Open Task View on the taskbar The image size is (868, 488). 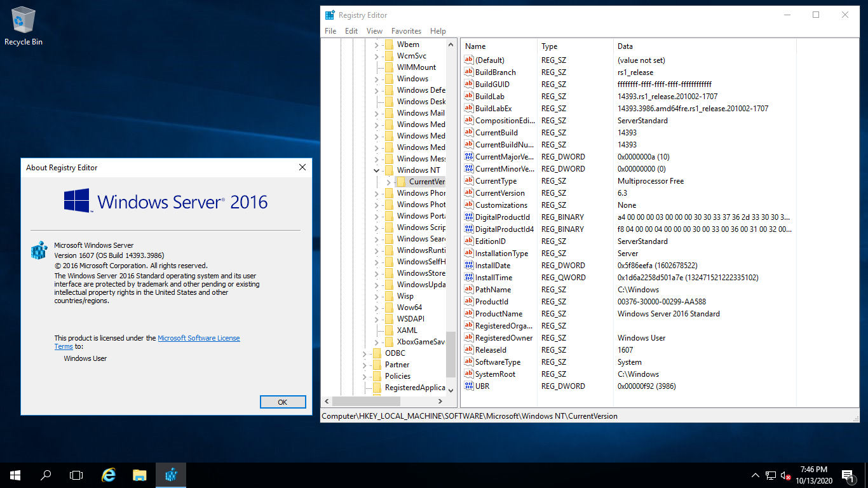tap(76, 475)
